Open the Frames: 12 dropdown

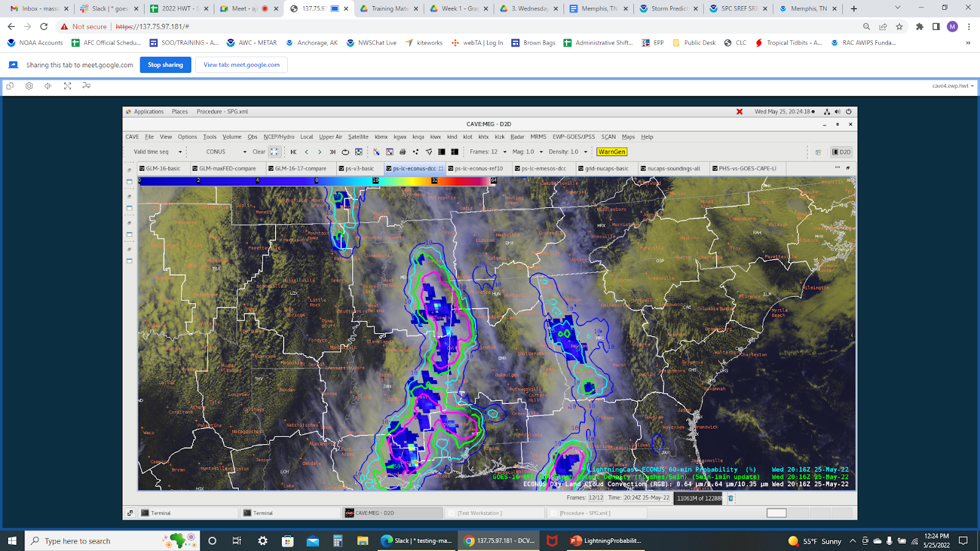pyautogui.click(x=488, y=152)
